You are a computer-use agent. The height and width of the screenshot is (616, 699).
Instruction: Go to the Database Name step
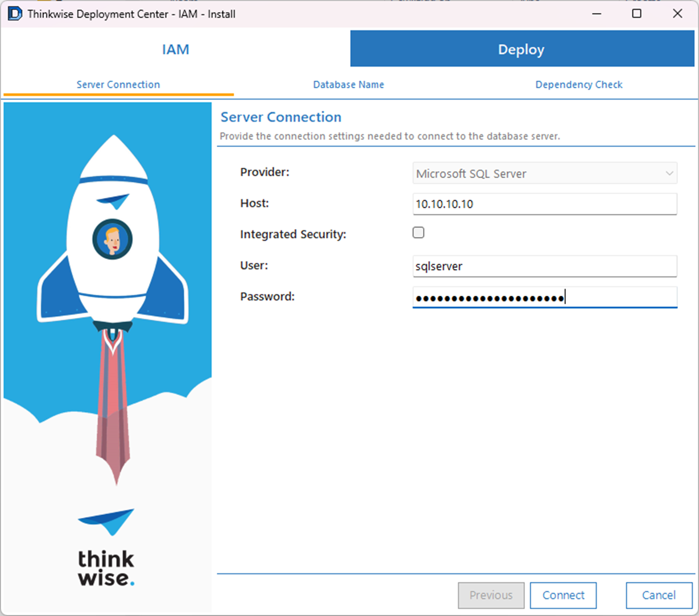pyautogui.click(x=349, y=85)
